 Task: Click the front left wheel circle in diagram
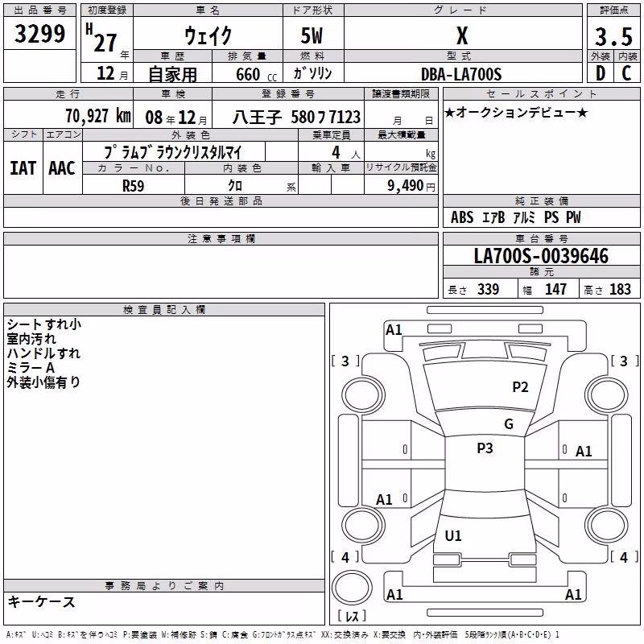[363, 395]
